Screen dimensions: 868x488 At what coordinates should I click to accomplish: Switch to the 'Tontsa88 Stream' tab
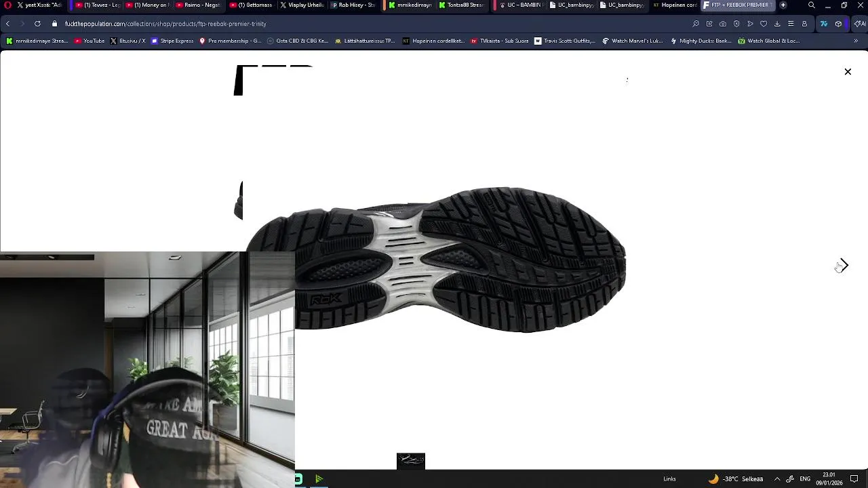461,5
